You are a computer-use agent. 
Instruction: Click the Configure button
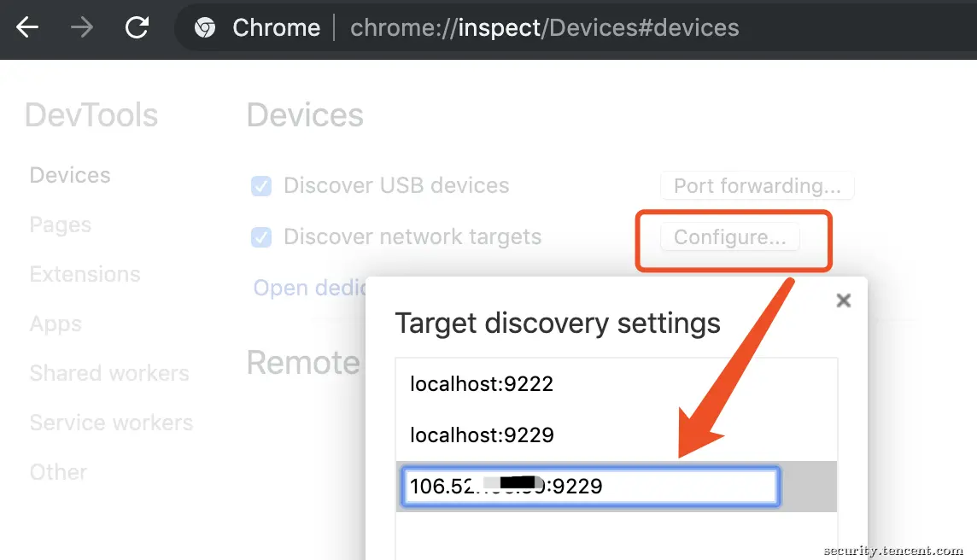pyautogui.click(x=729, y=237)
